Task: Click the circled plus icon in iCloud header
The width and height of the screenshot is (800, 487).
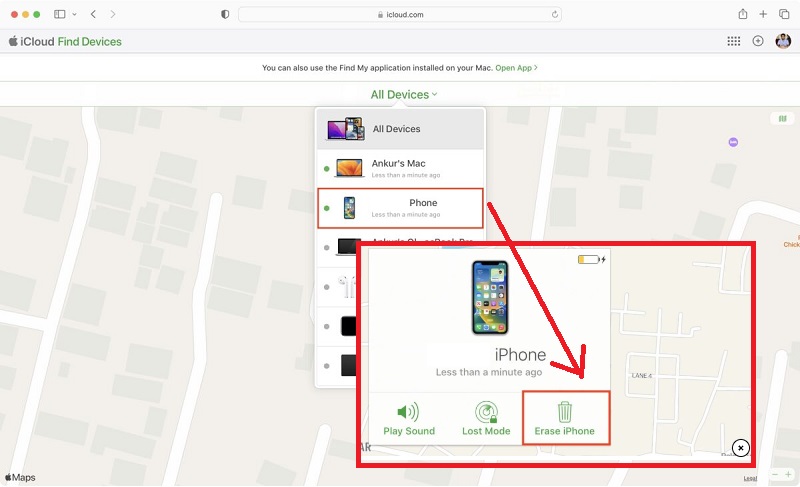Action: click(x=758, y=41)
